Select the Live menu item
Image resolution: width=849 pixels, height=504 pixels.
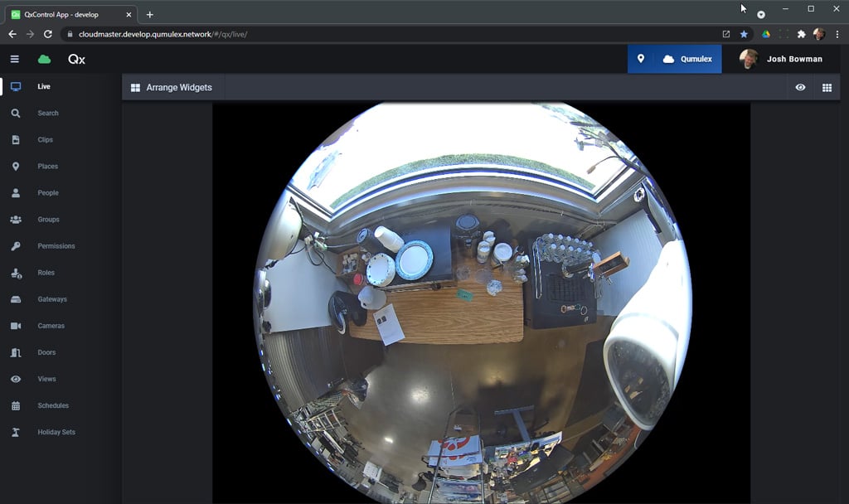44,87
